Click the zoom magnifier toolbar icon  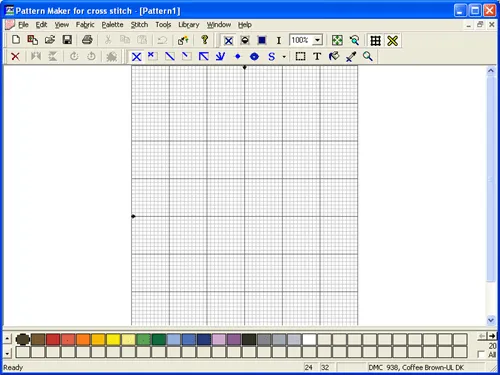pyautogui.click(x=354, y=41)
